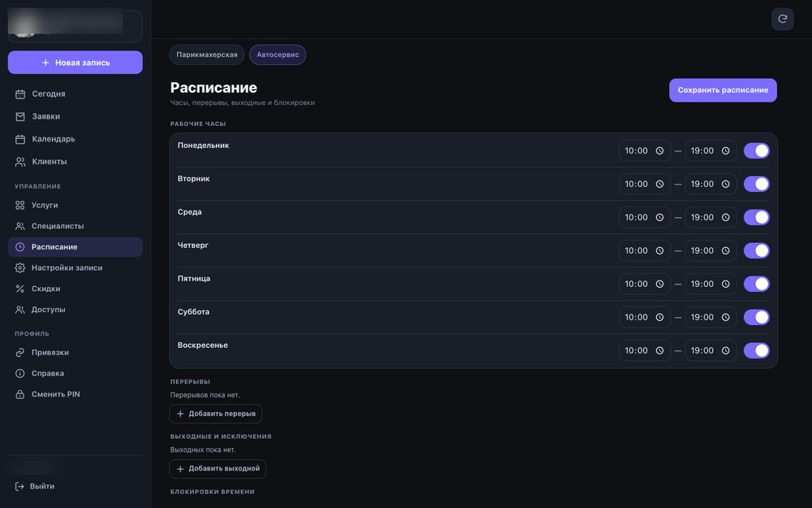Click the lock icon next to Сменить PIN
Image resolution: width=812 pixels, height=508 pixels.
coord(19,394)
